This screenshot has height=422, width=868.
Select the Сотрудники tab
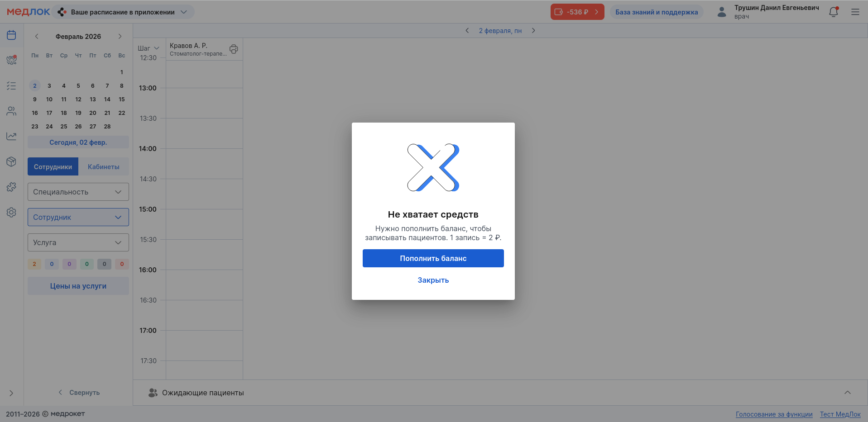[x=53, y=167]
